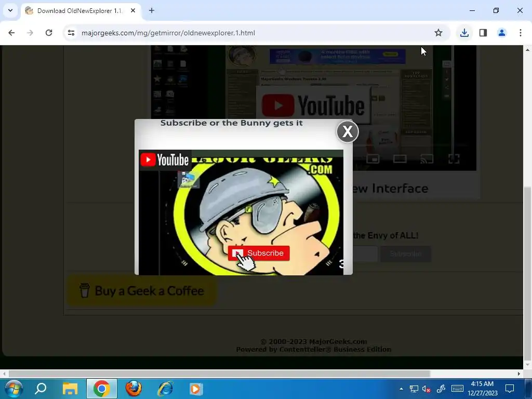
Task: Close the Download OldNewExplorer tab
Action: click(133, 10)
